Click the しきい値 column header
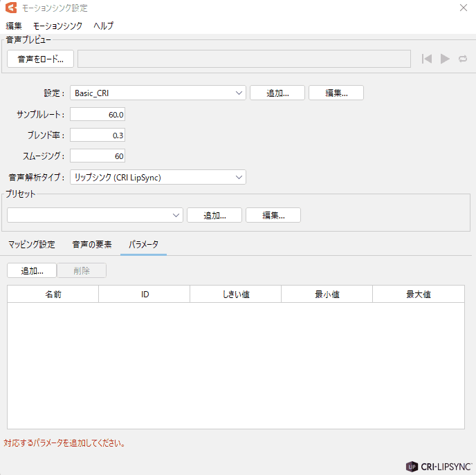This screenshot has height=475, width=476. tap(235, 295)
